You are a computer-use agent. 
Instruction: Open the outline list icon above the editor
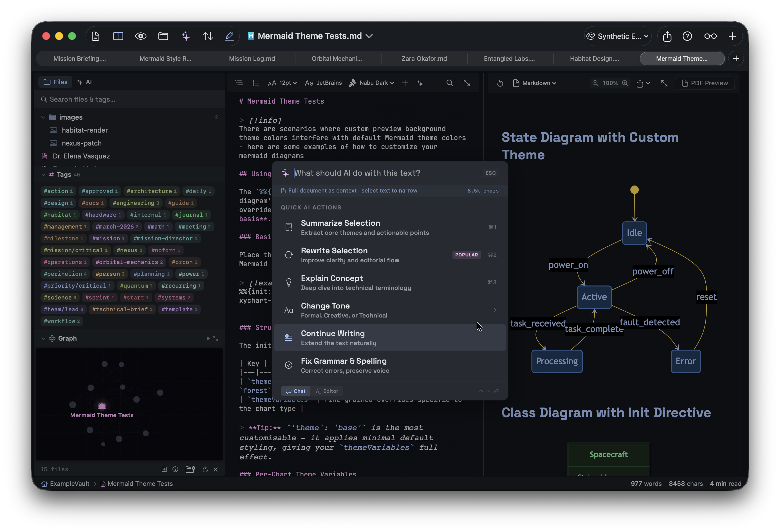239,83
